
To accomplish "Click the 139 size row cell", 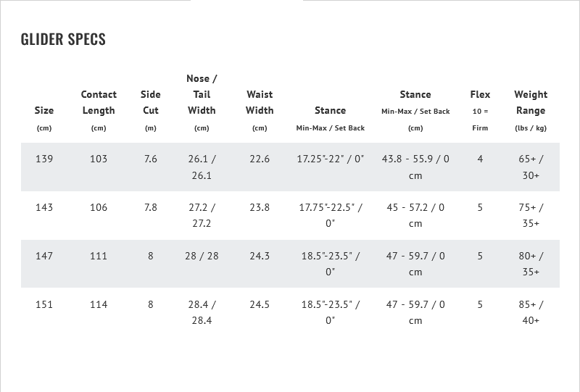I will (44, 159).
